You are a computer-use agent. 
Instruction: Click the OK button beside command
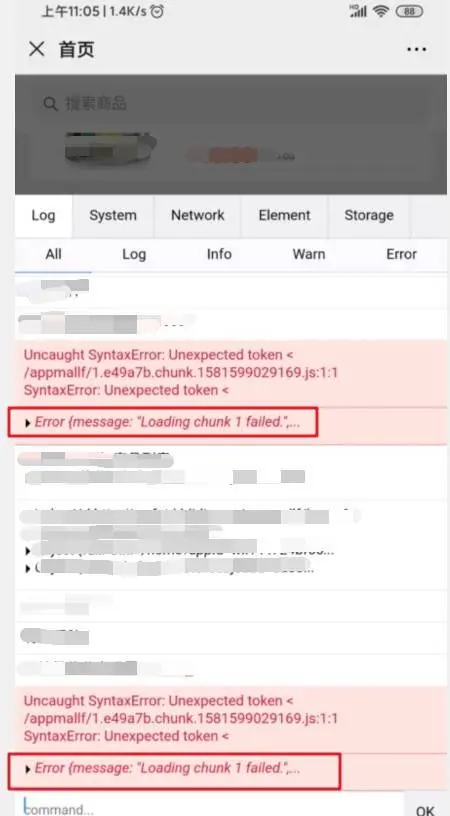pyautogui.click(x=425, y=810)
